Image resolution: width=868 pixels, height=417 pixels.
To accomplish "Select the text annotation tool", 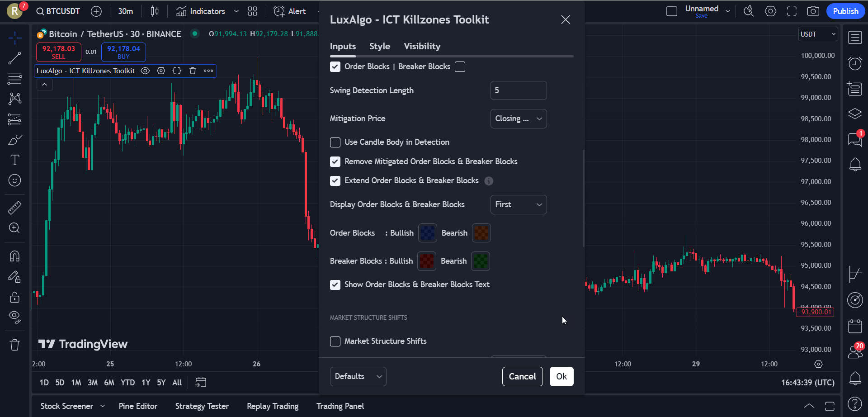I will [x=14, y=160].
